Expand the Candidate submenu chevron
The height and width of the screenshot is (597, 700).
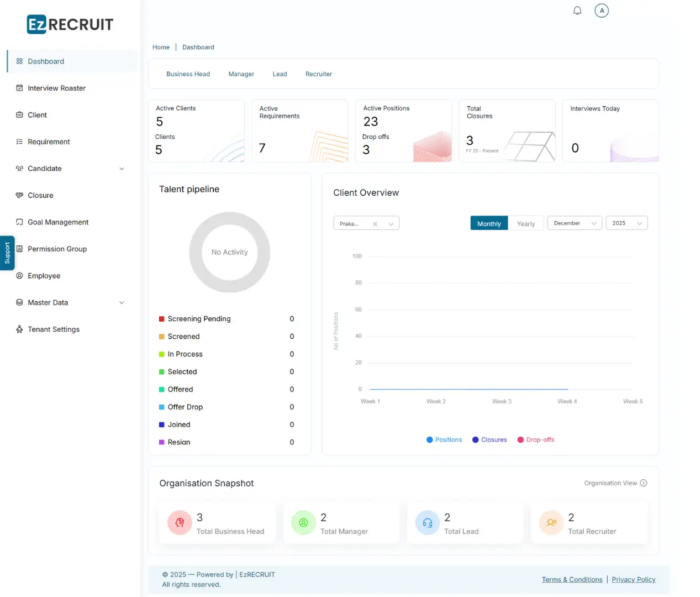[122, 169]
